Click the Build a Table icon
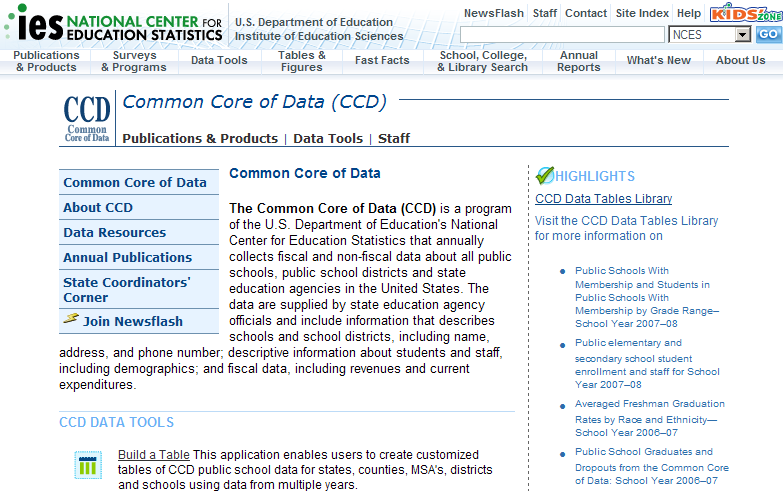This screenshot has height=491, width=783. click(x=88, y=464)
